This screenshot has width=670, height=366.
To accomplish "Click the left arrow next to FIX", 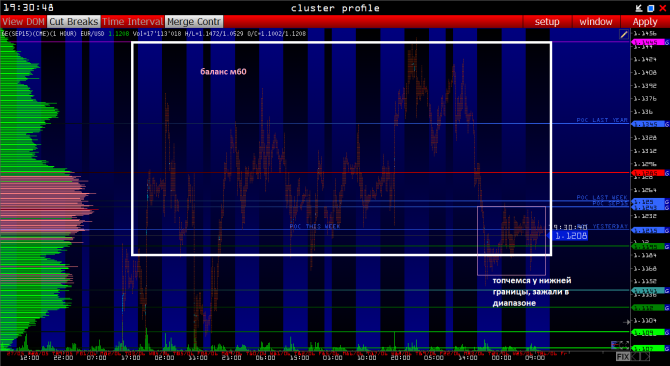I will coord(635,357).
